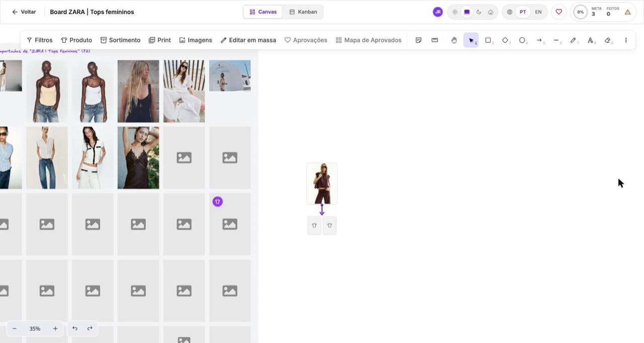Open the JR user avatar
The image size is (644, 343).
tap(438, 12)
